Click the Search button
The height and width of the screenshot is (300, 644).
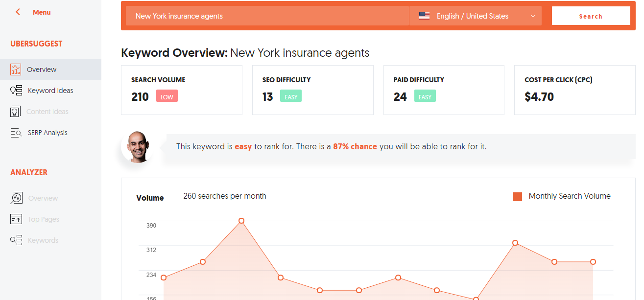pos(591,16)
